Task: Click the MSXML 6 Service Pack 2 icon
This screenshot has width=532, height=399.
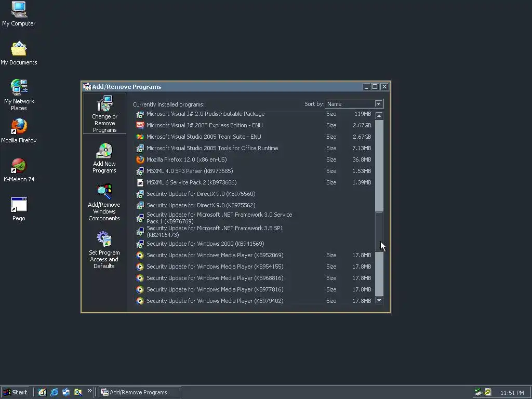Action: [140, 182]
